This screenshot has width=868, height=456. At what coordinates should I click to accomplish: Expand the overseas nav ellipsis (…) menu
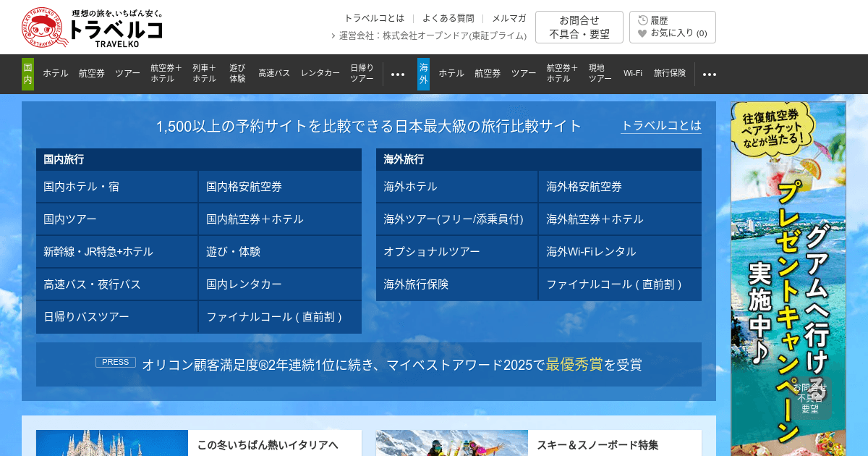coord(710,73)
